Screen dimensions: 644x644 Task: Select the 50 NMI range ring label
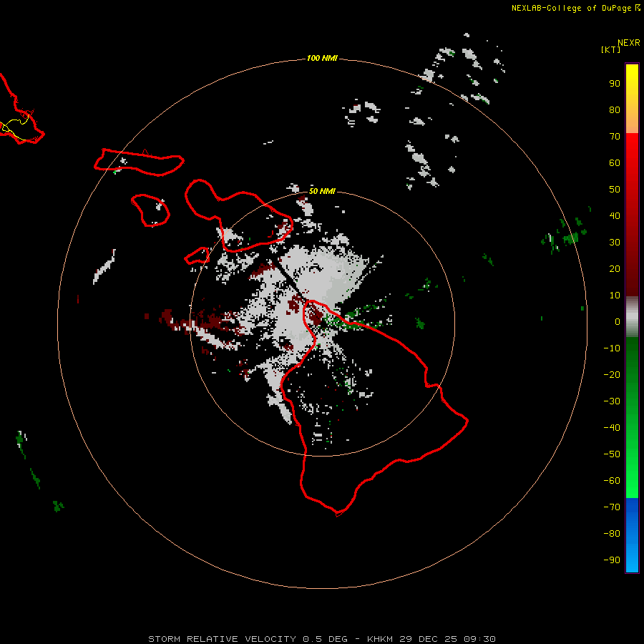322,191
